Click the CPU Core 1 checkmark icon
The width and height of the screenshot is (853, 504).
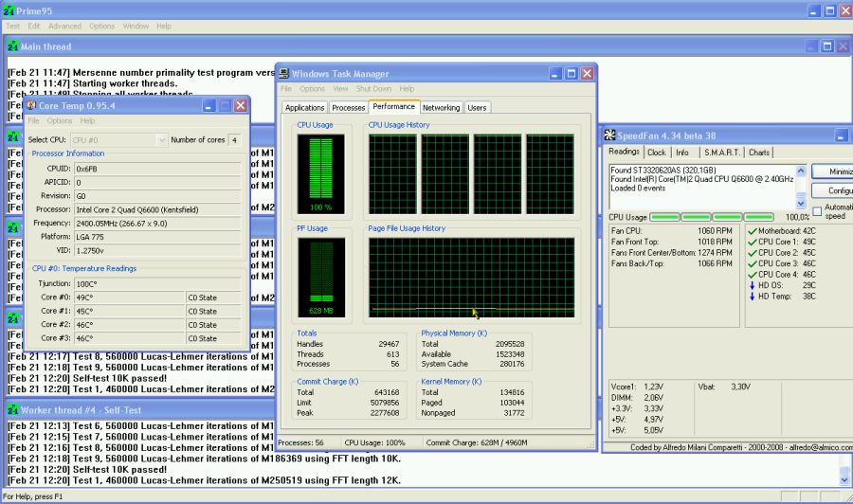coord(753,242)
